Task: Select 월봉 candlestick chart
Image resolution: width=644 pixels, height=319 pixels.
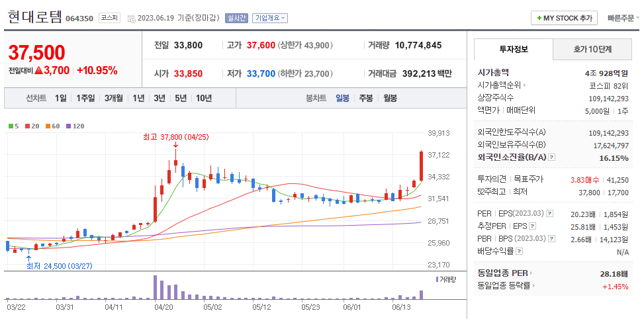Action: 391,99
